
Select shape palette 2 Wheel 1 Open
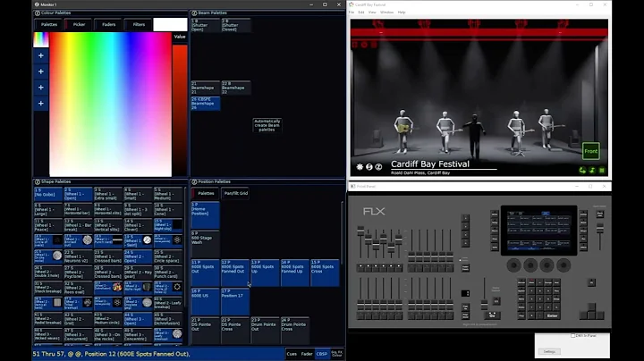[78, 194]
